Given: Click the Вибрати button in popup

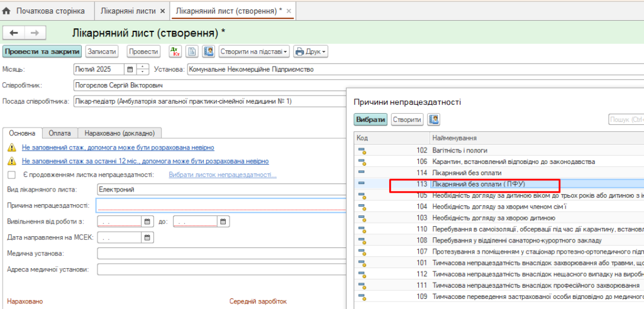Looking at the screenshot, I should [x=370, y=119].
